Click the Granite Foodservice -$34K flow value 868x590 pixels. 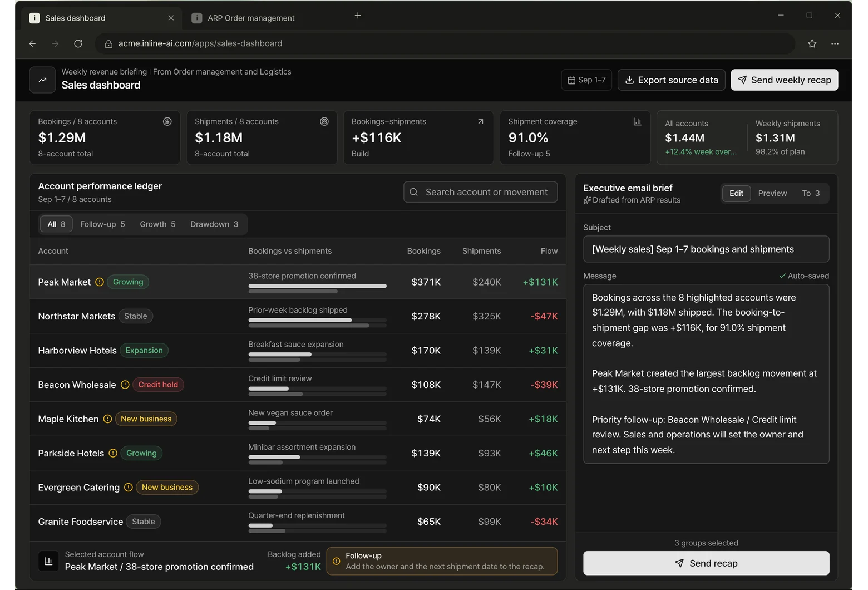coord(544,522)
